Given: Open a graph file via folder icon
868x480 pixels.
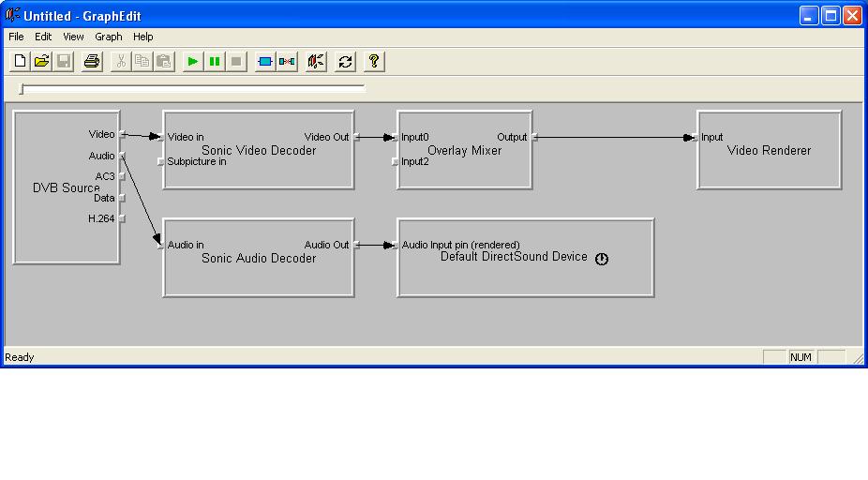Looking at the screenshot, I should [x=42, y=62].
